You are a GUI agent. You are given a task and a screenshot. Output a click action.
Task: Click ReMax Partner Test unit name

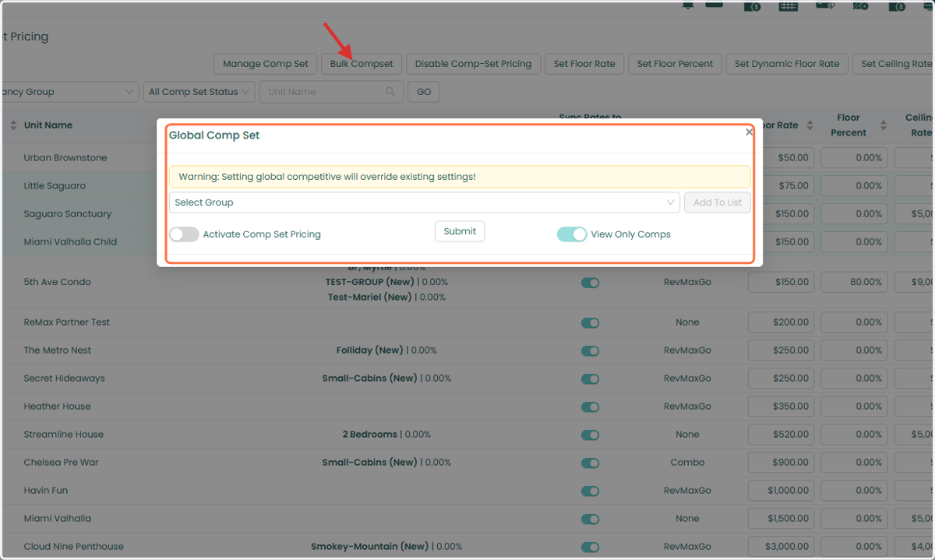[x=67, y=322]
